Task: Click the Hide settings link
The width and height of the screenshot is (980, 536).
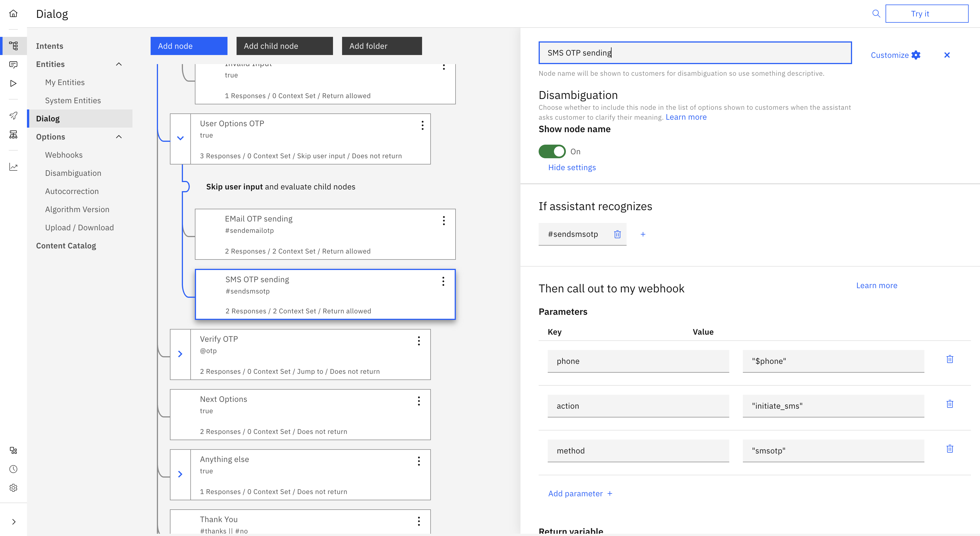Action: pos(572,167)
